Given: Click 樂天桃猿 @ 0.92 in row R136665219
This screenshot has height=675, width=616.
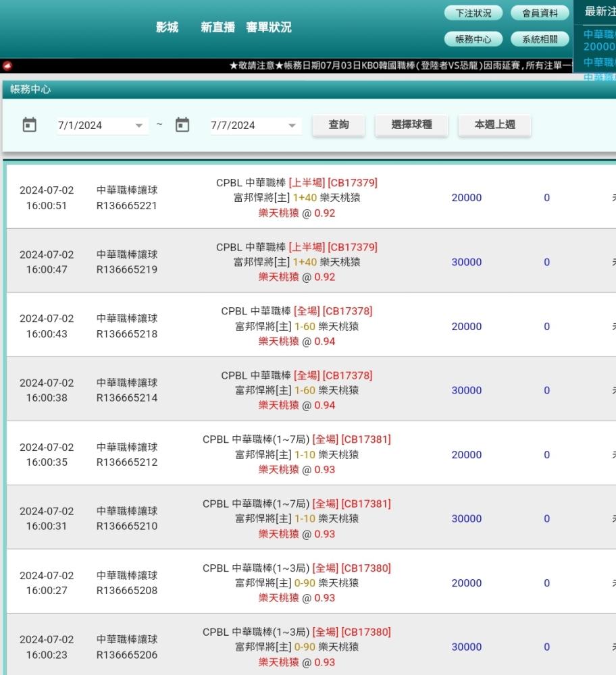Looking at the screenshot, I should [x=297, y=277].
